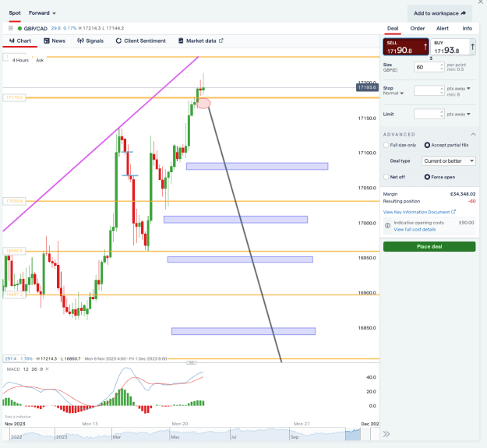Open the Deal type dropdown
This screenshot has width=487, height=448.
pyautogui.click(x=449, y=161)
